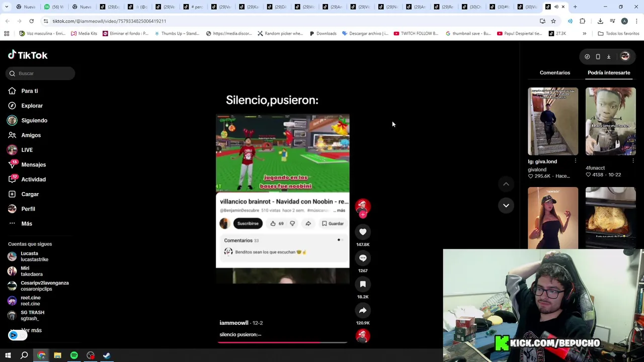Click download icon in top pill
644x362 pixels.
click(608, 57)
